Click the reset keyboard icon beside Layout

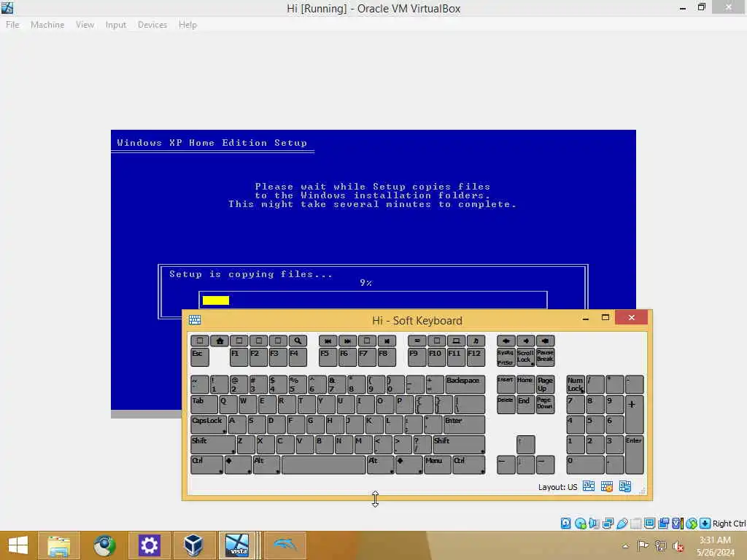(624, 486)
